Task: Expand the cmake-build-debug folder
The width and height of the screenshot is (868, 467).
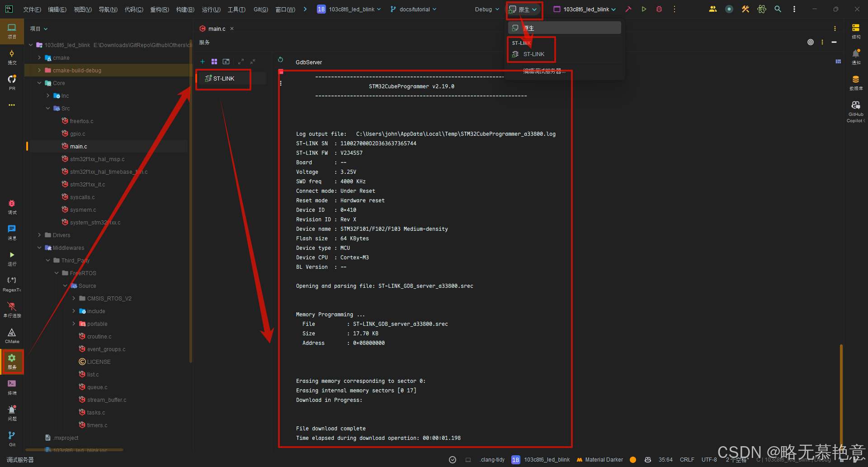Action: click(39, 70)
